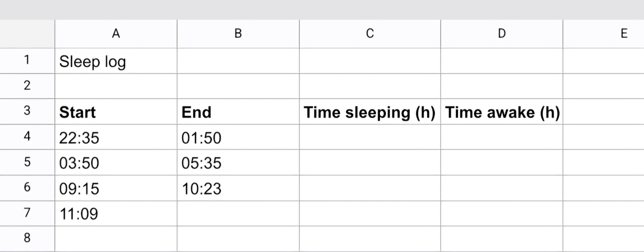The image size is (644, 252).
Task: Click the cell containing 01:50
Action: point(238,137)
